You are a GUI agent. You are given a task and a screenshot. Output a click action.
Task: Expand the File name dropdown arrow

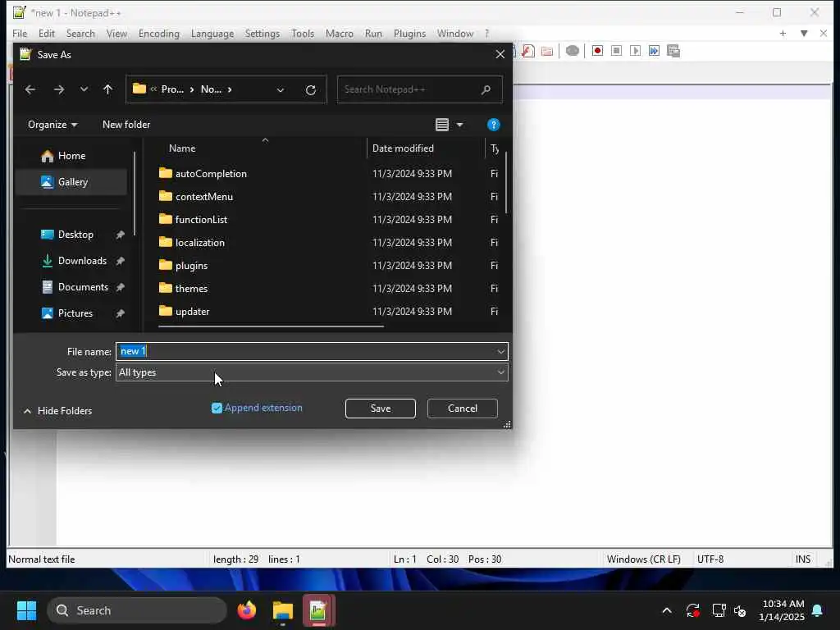pos(500,352)
